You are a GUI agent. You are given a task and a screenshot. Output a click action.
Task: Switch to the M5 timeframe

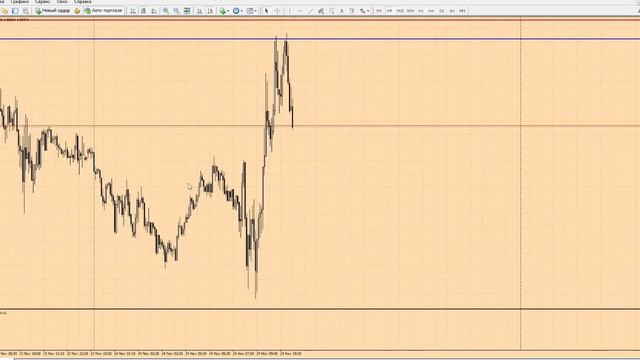tap(389, 11)
